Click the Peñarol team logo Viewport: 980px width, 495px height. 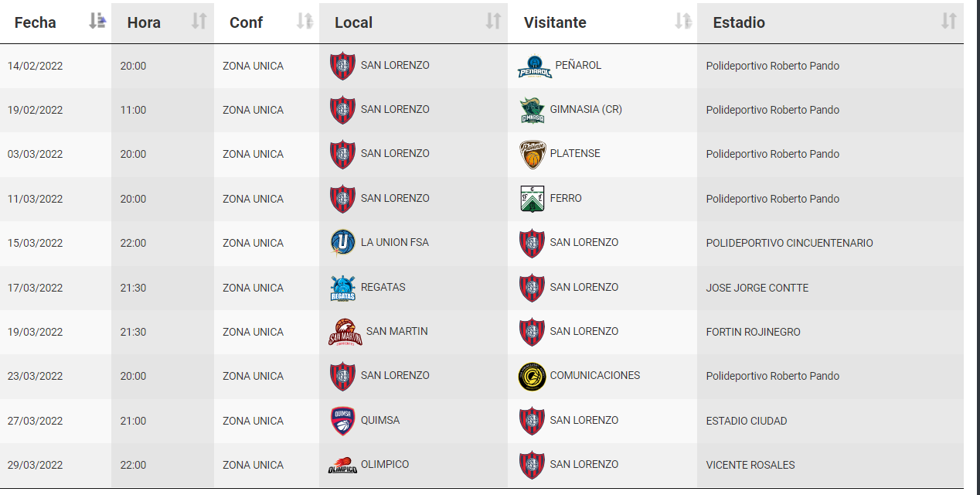tap(535, 67)
